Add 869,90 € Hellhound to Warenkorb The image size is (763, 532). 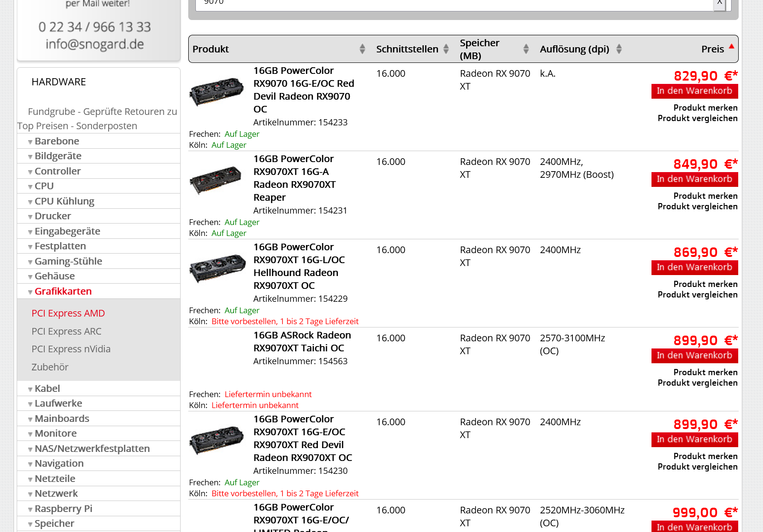tap(694, 267)
